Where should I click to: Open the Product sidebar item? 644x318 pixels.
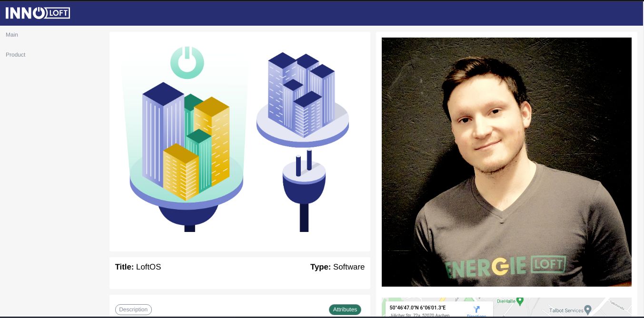pos(16,55)
